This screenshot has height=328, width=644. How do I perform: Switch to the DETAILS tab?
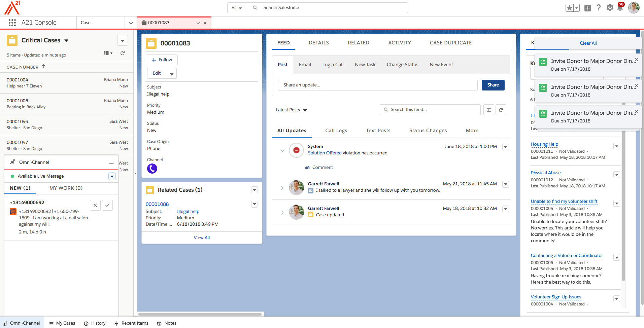[318, 43]
